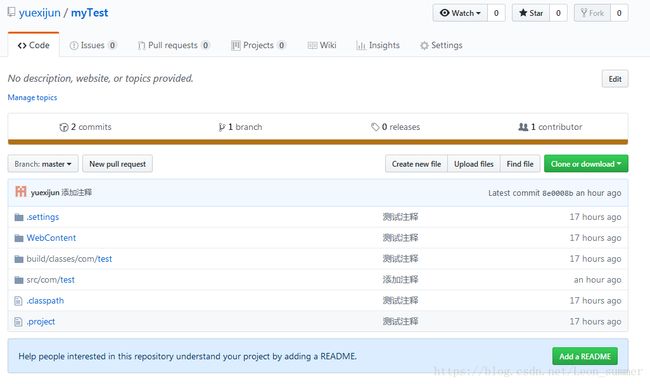Open the src/com/test folder
The width and height of the screenshot is (650, 384).
pyautogui.click(x=51, y=280)
